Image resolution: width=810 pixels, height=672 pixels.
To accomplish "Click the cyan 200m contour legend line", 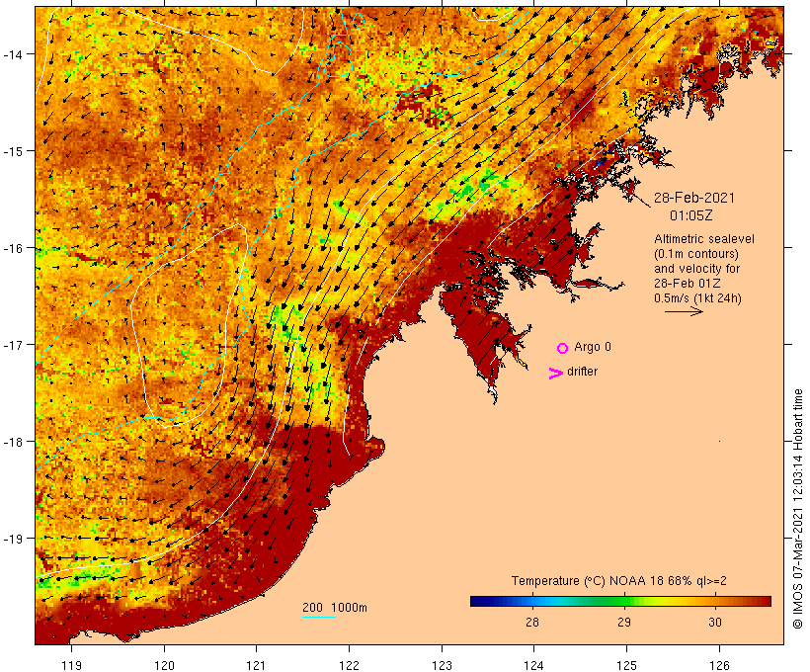I will tap(319, 617).
